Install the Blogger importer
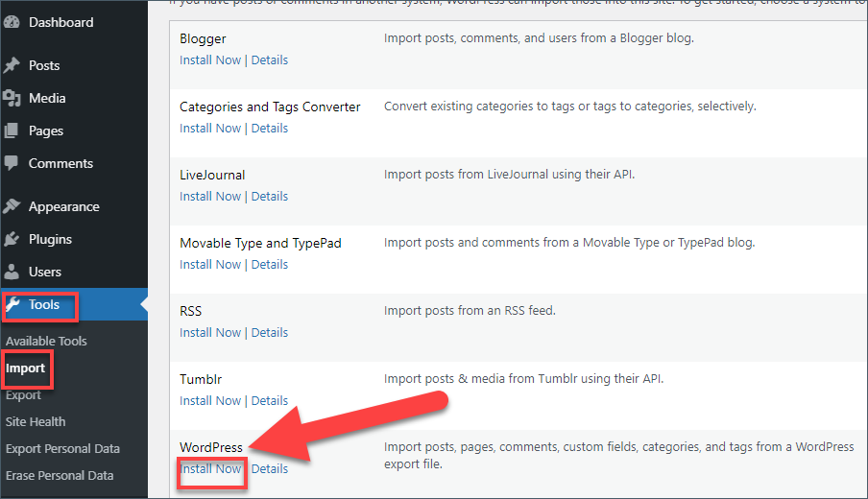The height and width of the screenshot is (499, 868). 210,59
